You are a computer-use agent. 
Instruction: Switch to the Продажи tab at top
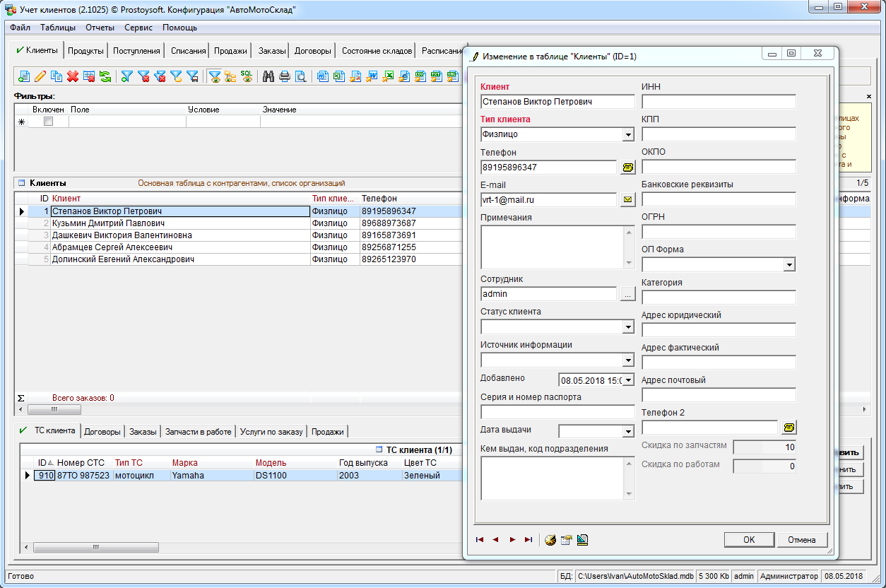(230, 51)
